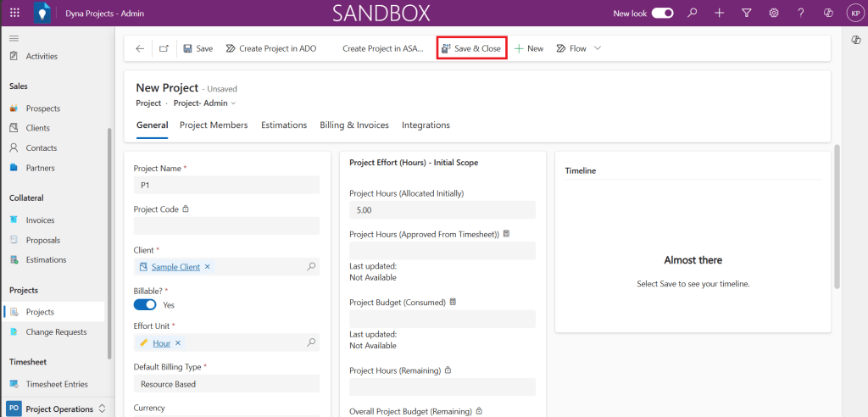The image size is (868, 417).
Task: Open the advanced find filter icon
Action: pos(746,14)
